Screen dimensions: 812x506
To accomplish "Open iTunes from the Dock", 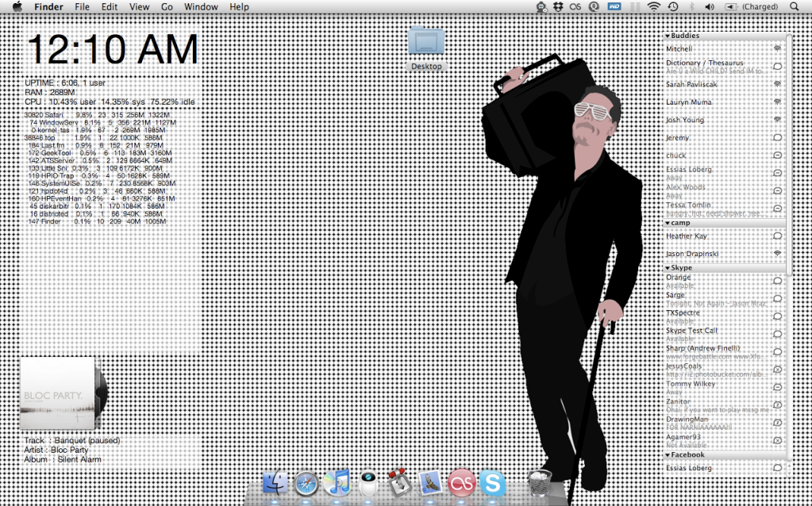I will pyautogui.click(x=337, y=483).
